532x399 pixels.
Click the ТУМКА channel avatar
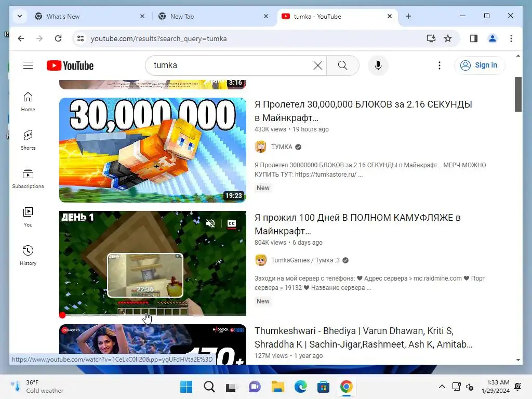point(261,147)
